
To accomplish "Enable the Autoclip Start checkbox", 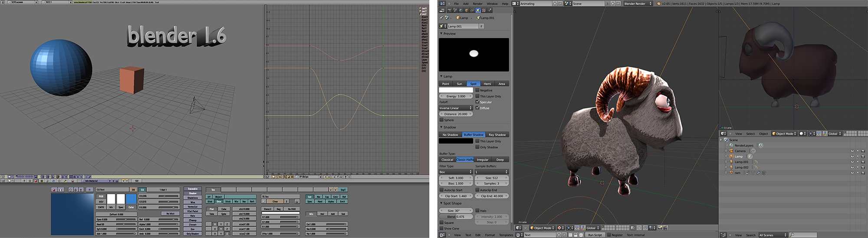I will (441, 190).
